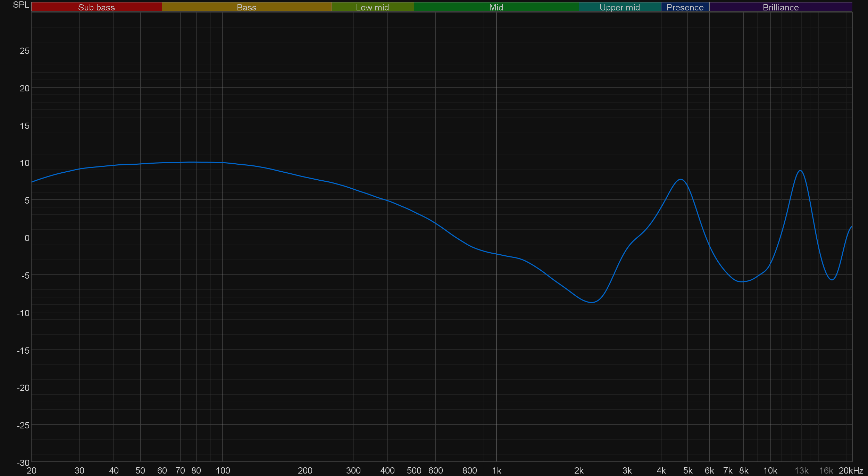The width and height of the screenshot is (868, 476).
Task: Click the 100 Hz axis tick label
Action: coord(223,470)
